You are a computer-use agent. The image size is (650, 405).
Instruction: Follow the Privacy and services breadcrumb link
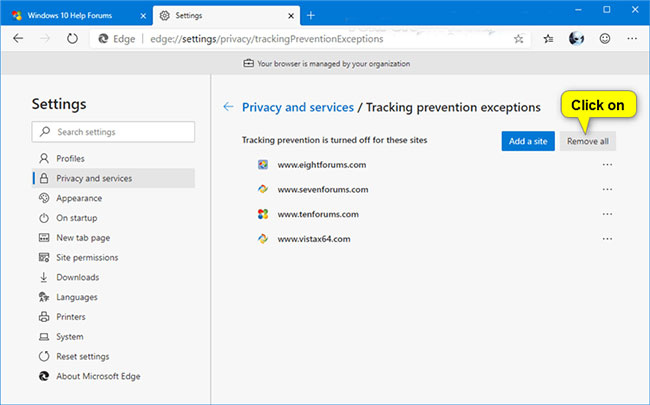298,107
